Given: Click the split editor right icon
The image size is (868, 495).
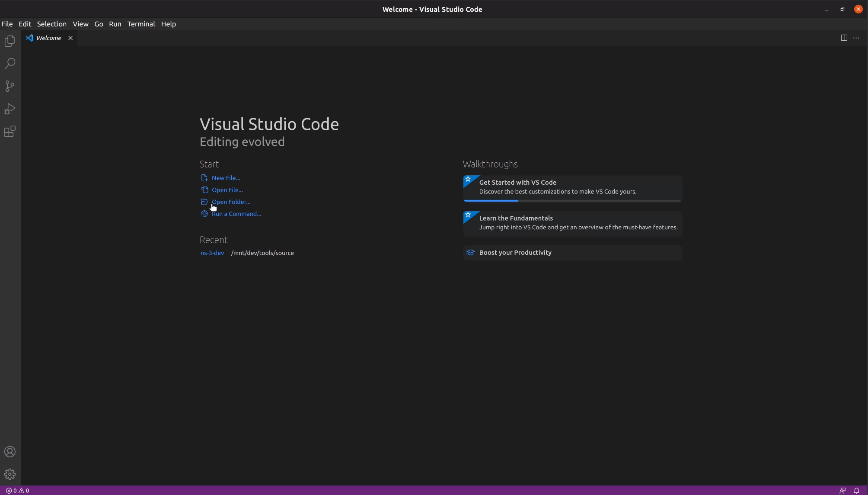Looking at the screenshot, I should tap(844, 38).
